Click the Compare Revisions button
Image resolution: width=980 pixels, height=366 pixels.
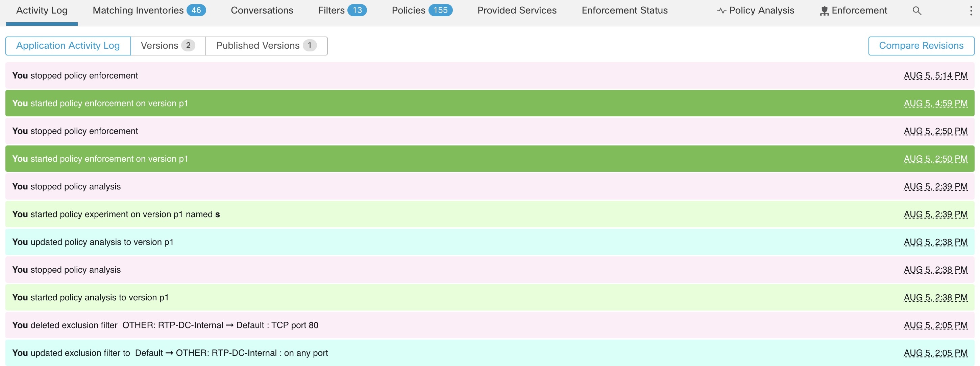click(921, 44)
